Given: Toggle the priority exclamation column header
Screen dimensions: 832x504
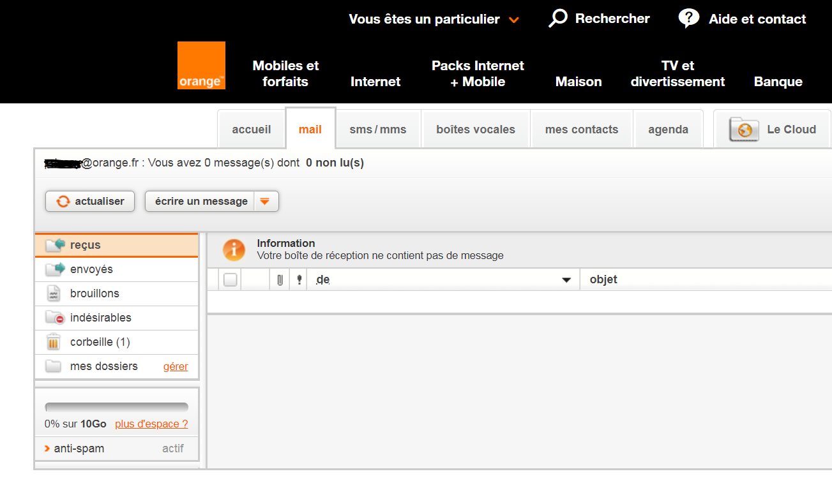Looking at the screenshot, I should (298, 279).
